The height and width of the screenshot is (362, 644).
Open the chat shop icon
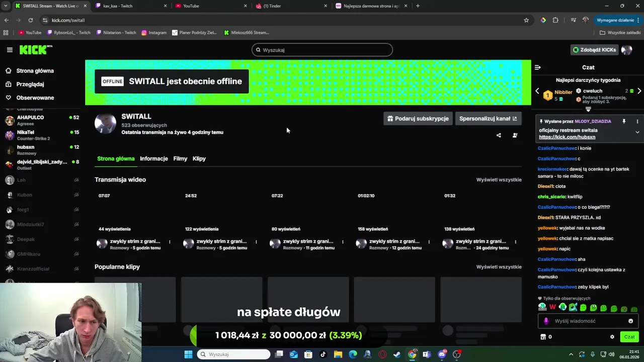coord(543,337)
